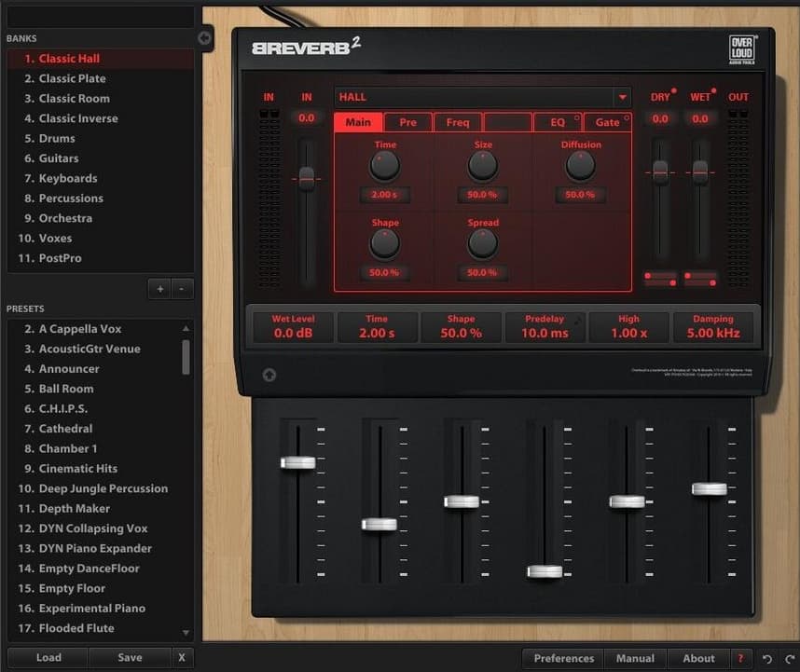Click the presets list up arrow

(x=186, y=329)
